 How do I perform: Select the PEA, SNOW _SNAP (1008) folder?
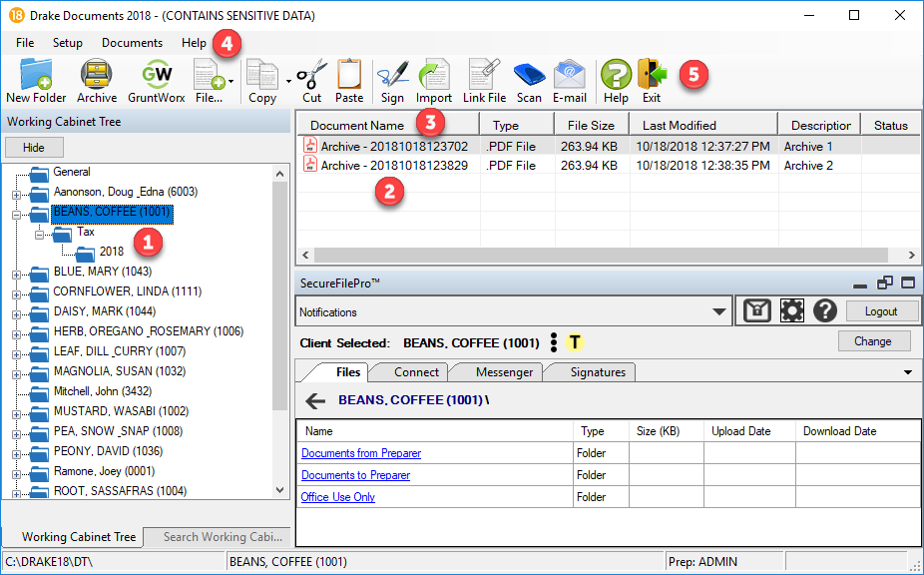118,431
